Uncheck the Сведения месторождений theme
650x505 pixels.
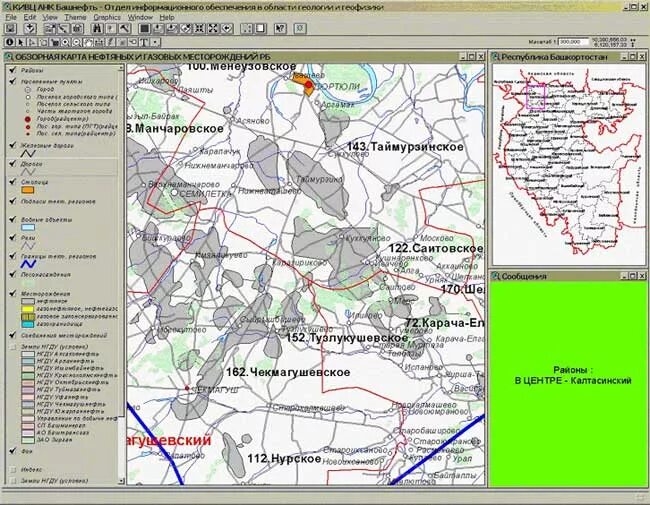click(12, 335)
